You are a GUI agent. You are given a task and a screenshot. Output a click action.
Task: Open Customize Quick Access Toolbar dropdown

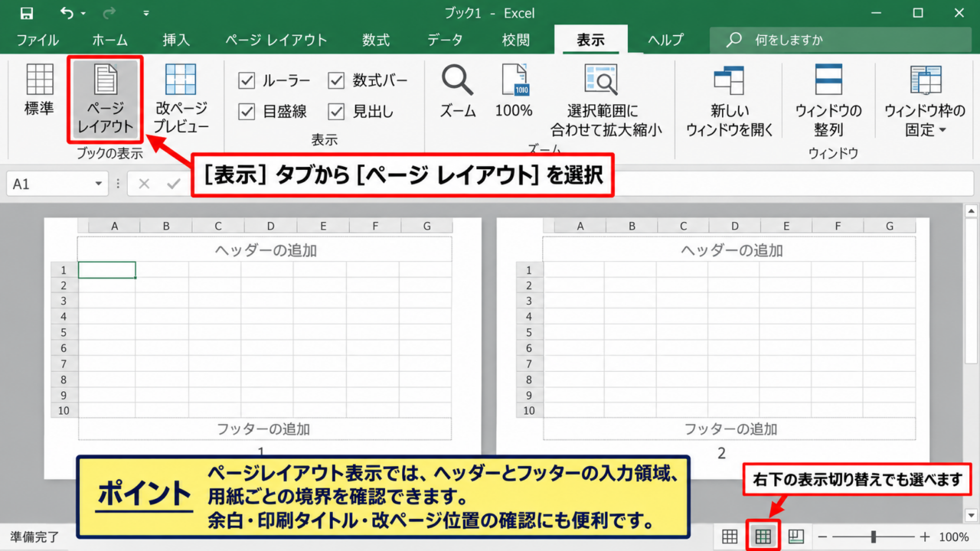coord(146,13)
